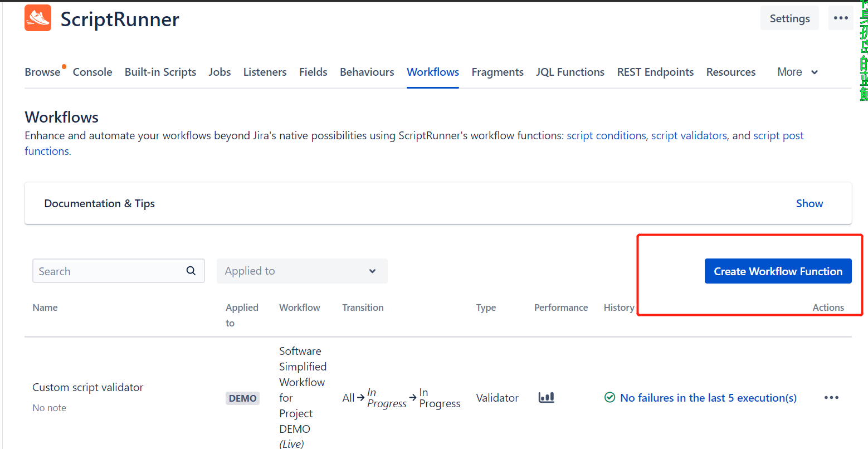The image size is (868, 449).
Task: Open the Applied to filter dropdown
Action: (302, 271)
